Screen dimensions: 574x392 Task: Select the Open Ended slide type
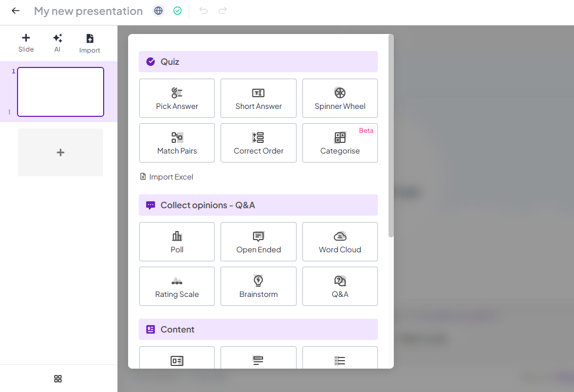(258, 242)
